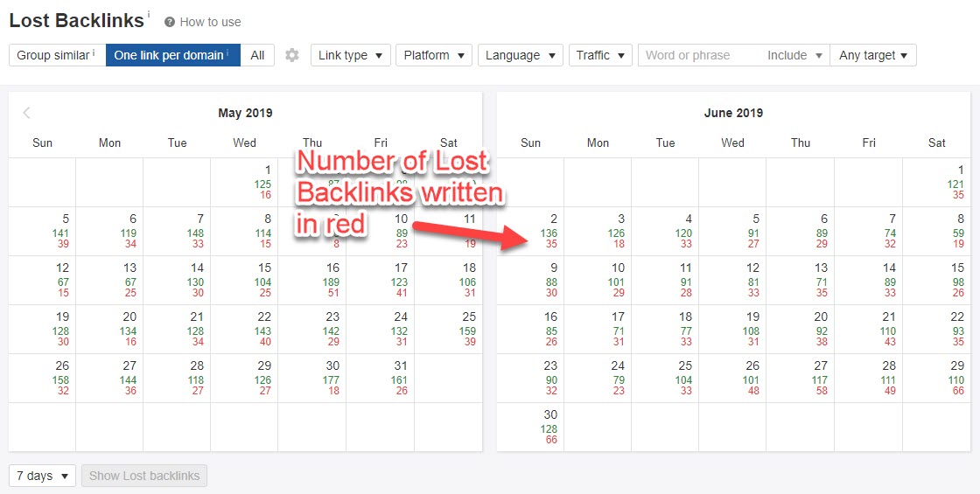Click the settings gear icon
Image resolution: width=980 pixels, height=494 pixels.
point(292,55)
